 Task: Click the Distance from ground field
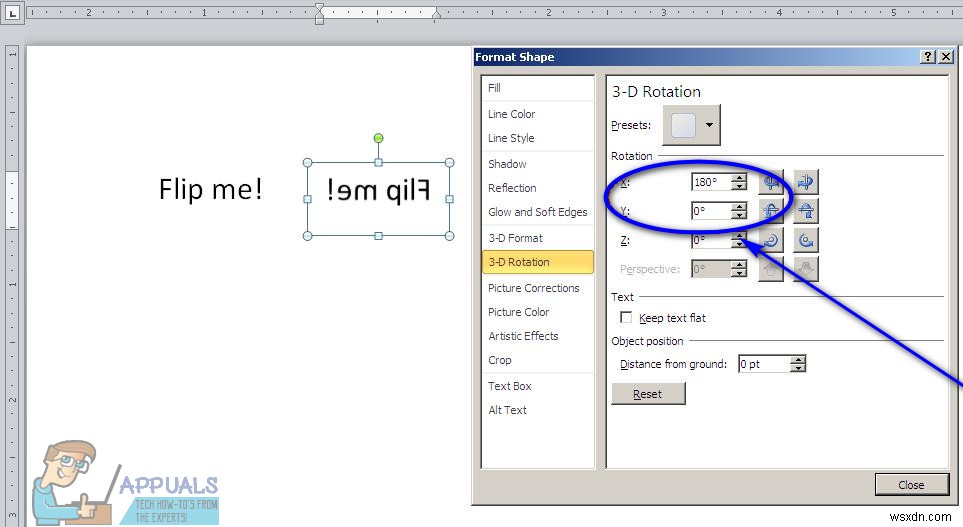click(764, 364)
